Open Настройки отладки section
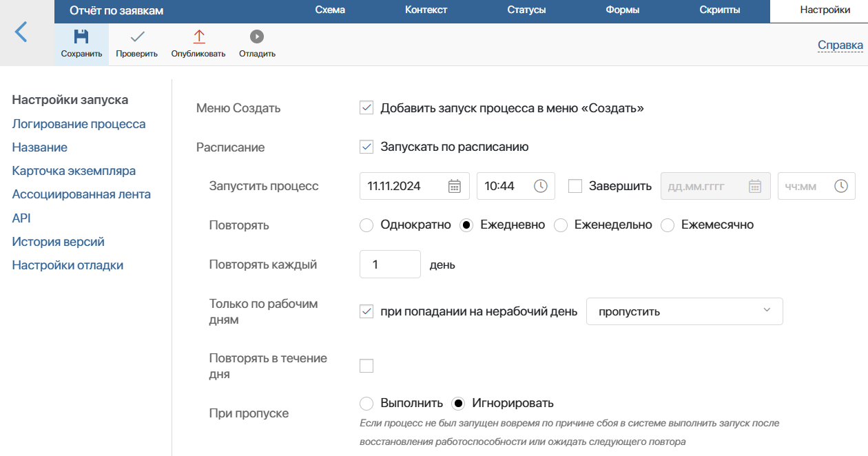Screen dimensions: 868x456 point(68,265)
